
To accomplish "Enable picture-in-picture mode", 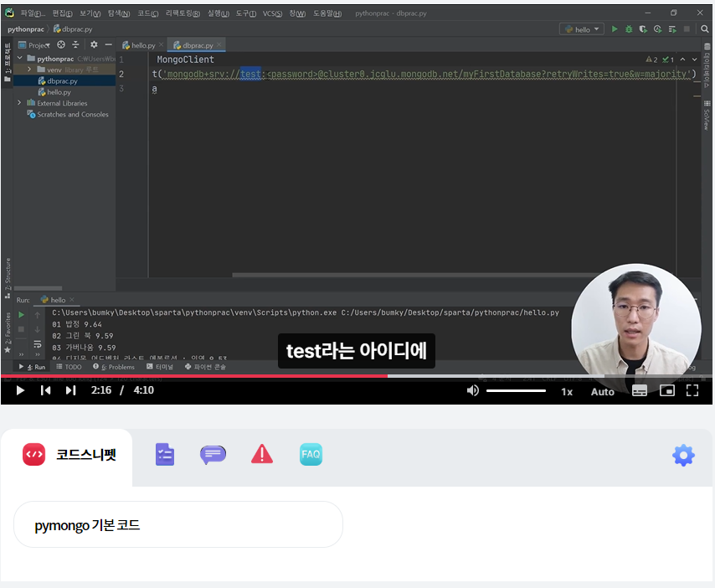I will click(x=667, y=390).
